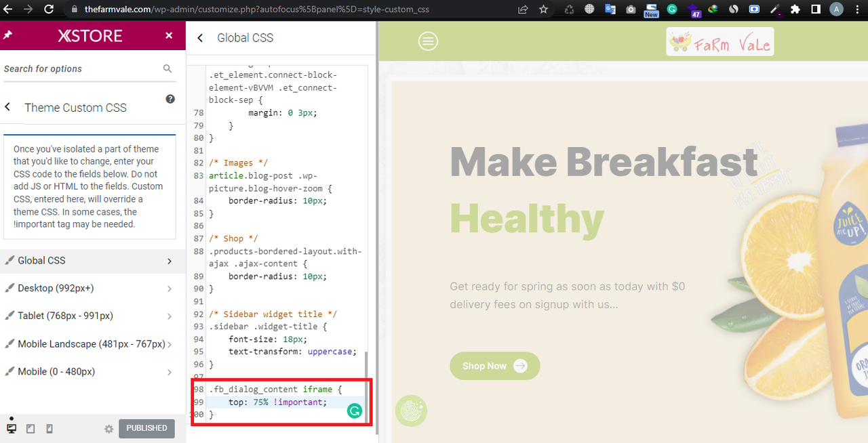Go back from Theme Custom CSS
The width and height of the screenshot is (868, 443).
(x=8, y=107)
